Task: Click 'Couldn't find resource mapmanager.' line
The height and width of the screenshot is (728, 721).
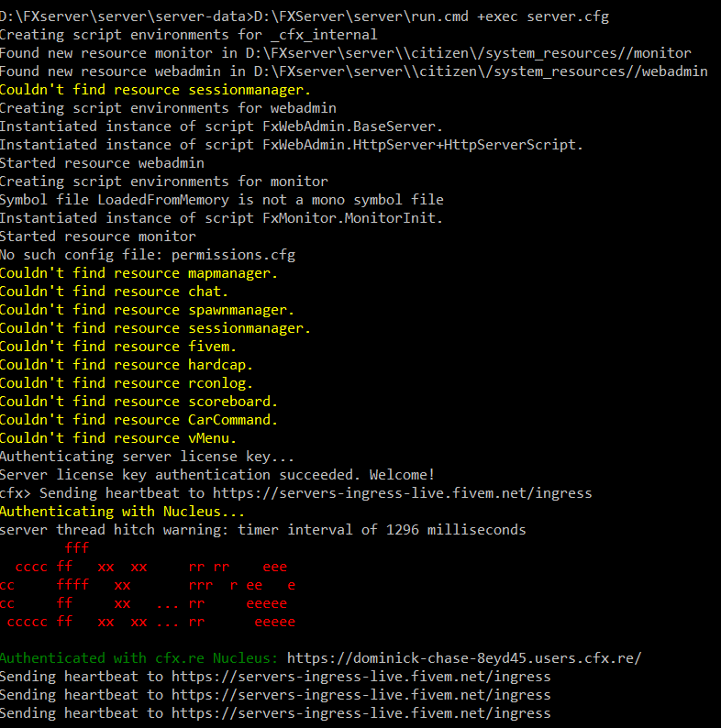Action: coord(139,273)
